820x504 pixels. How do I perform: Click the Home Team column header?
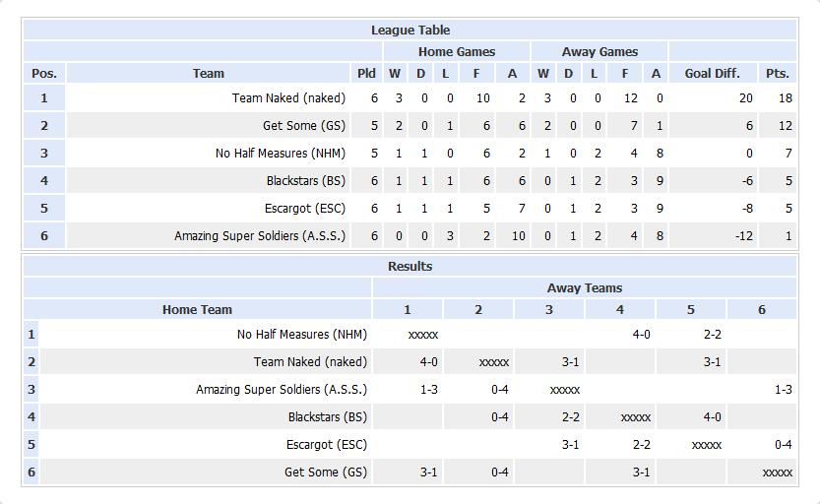(197, 310)
